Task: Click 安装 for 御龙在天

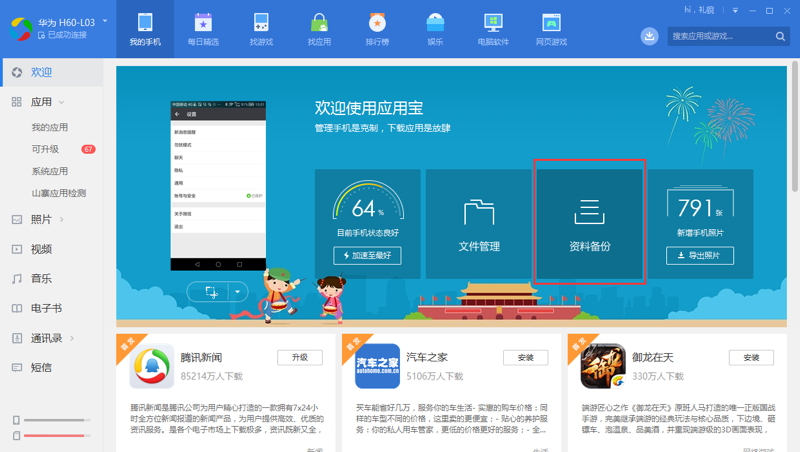Action: [752, 358]
